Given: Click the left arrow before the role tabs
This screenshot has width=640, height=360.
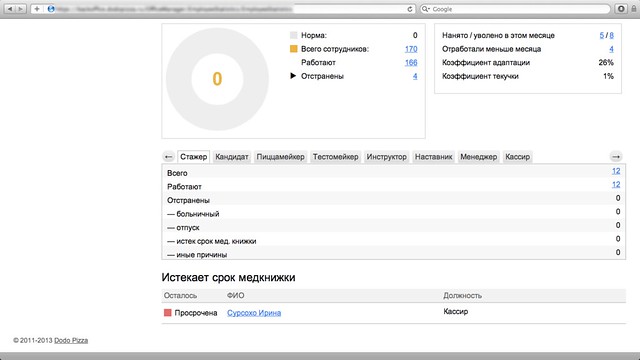Looking at the screenshot, I should [169, 157].
